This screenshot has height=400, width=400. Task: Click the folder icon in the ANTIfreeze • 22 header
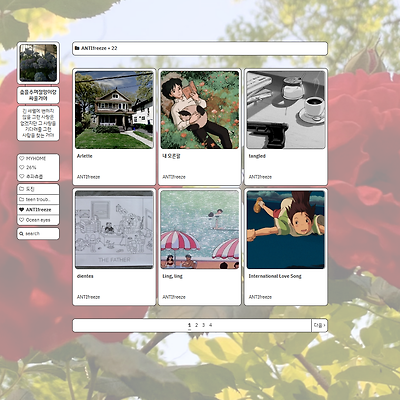77,48
